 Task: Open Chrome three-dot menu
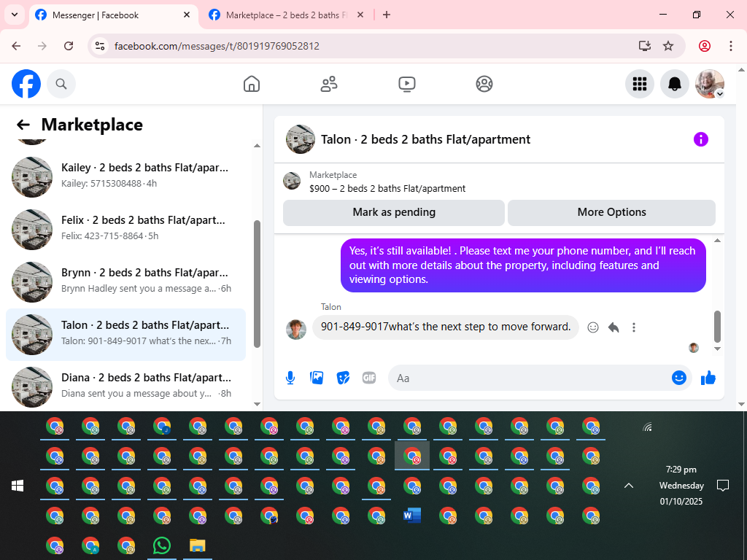pos(731,46)
